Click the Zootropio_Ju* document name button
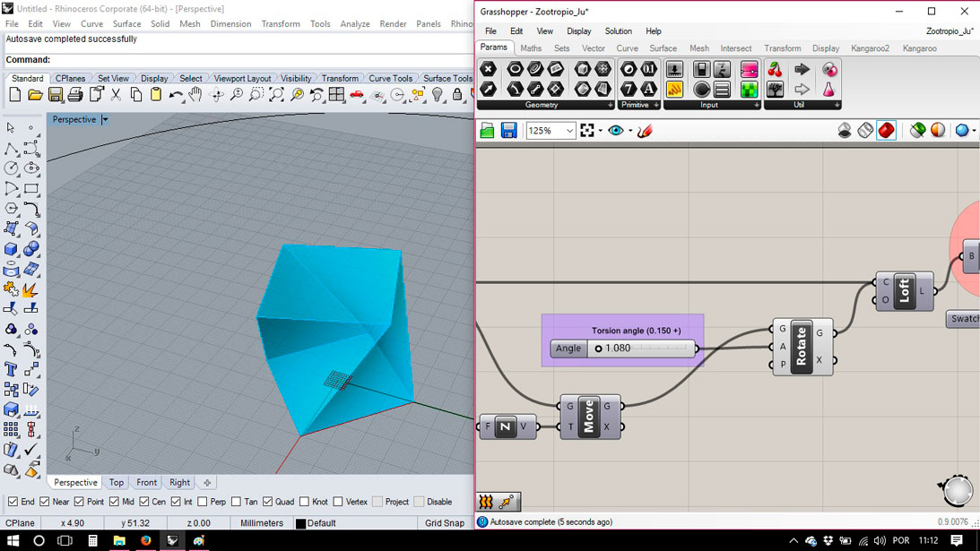Screen dimensions: 980x551 pos(949,31)
